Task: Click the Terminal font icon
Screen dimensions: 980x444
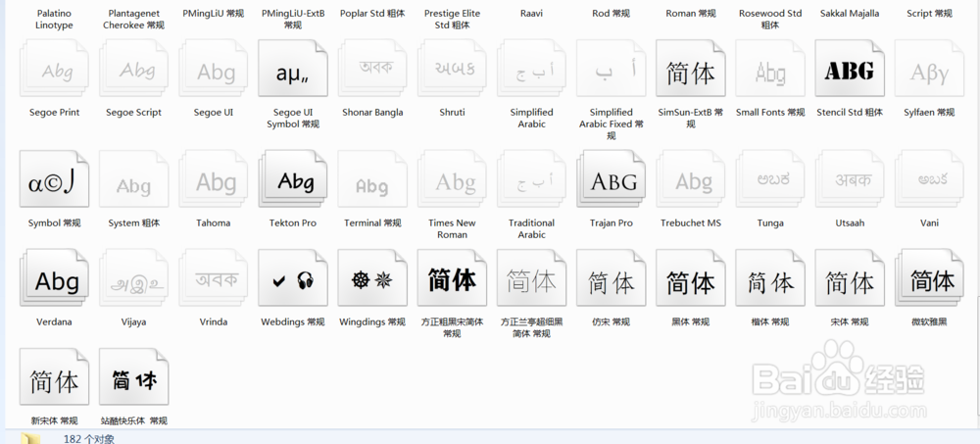Action: [372, 178]
